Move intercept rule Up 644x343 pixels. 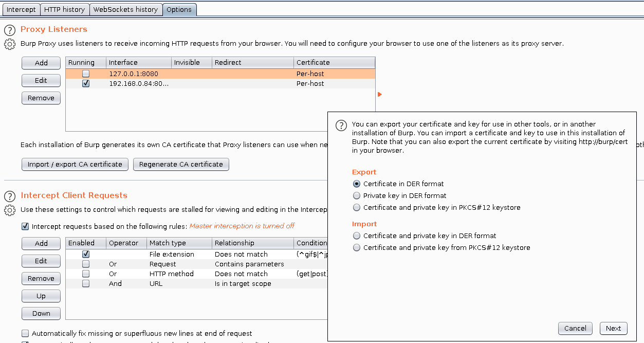[41, 296]
